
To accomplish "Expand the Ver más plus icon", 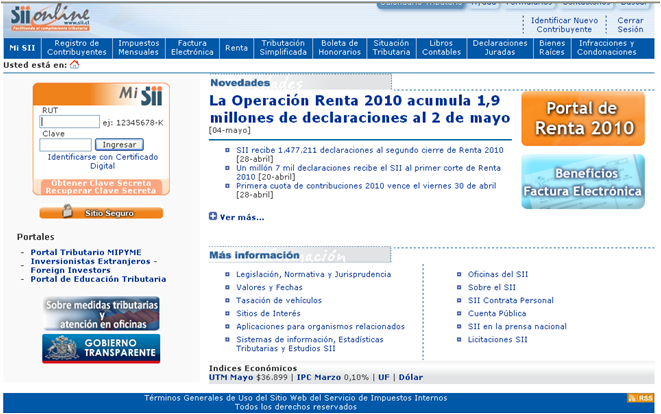I will (213, 216).
